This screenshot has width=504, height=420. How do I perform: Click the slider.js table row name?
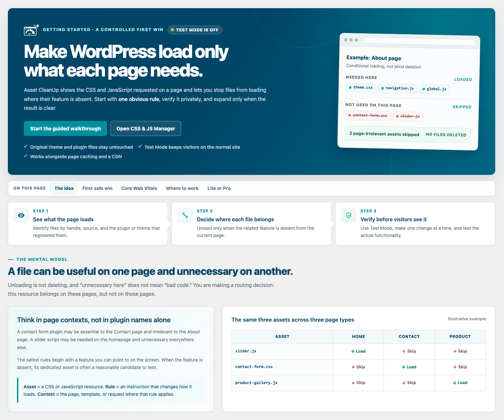tap(246, 351)
